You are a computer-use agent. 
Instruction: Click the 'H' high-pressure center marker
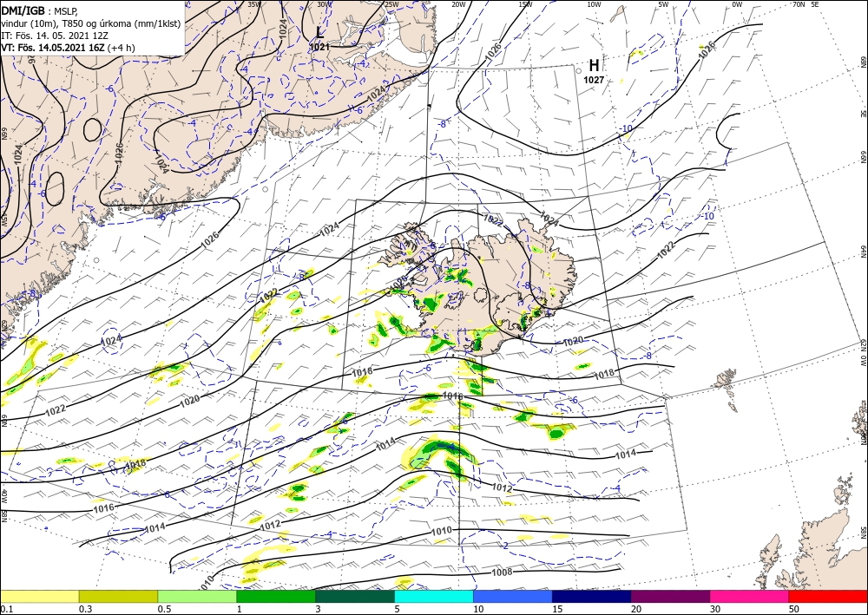(x=594, y=66)
